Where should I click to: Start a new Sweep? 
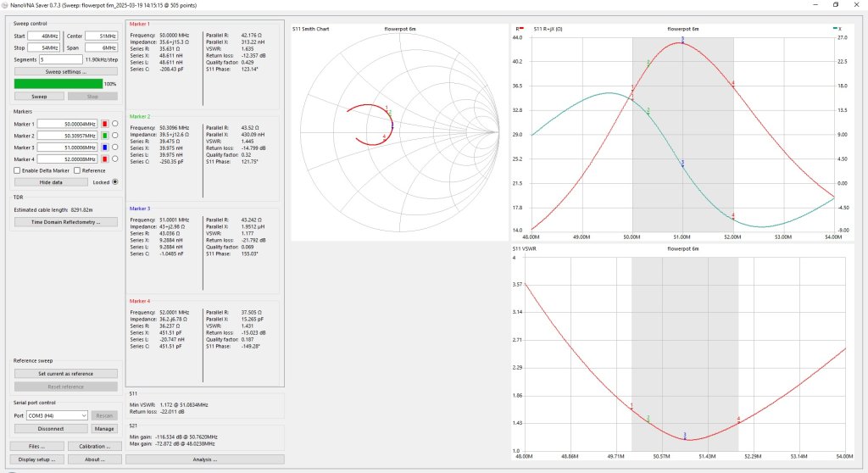(39, 97)
